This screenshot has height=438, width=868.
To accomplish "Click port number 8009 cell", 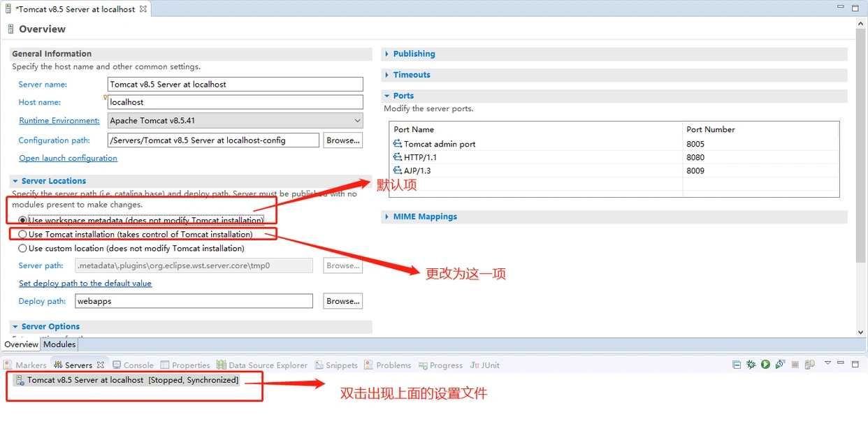I will tap(695, 170).
